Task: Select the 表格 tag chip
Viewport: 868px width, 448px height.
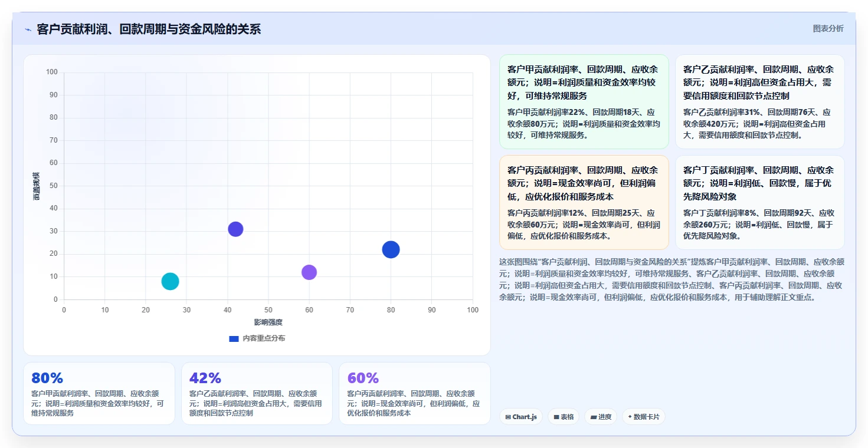Action: click(564, 417)
